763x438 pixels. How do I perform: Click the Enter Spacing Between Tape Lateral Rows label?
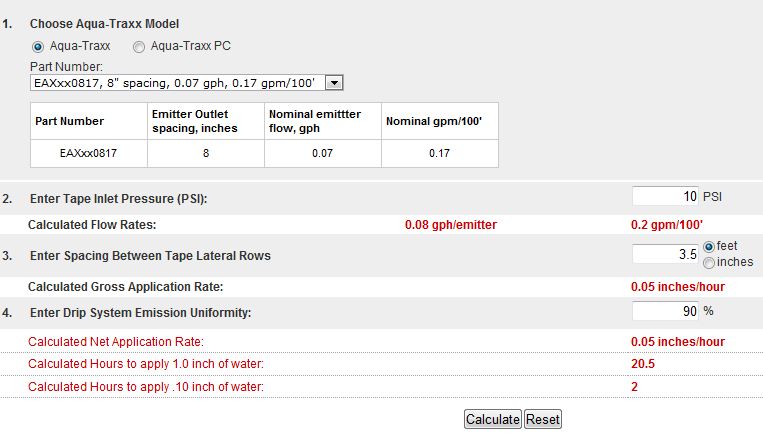(150, 256)
